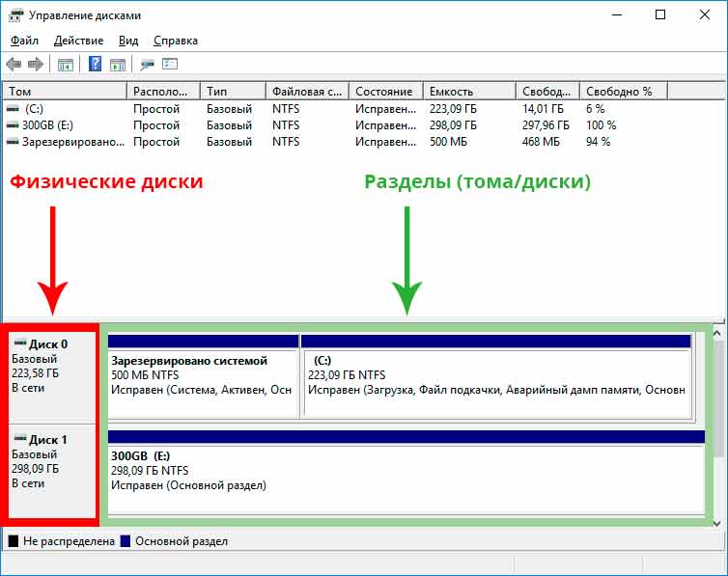Click Исправен (Основной раздел) status text

188,485
